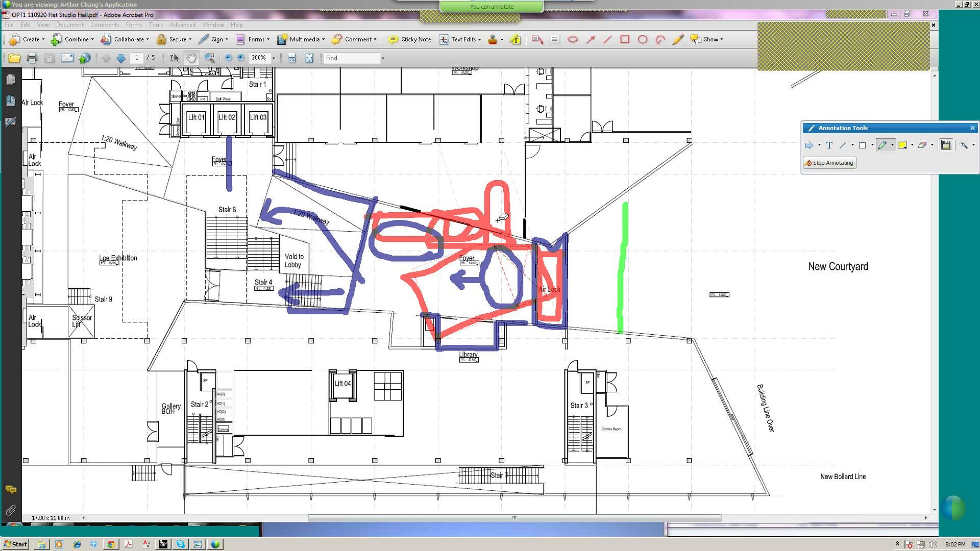Toggle annotation pen tool

[x=882, y=145]
